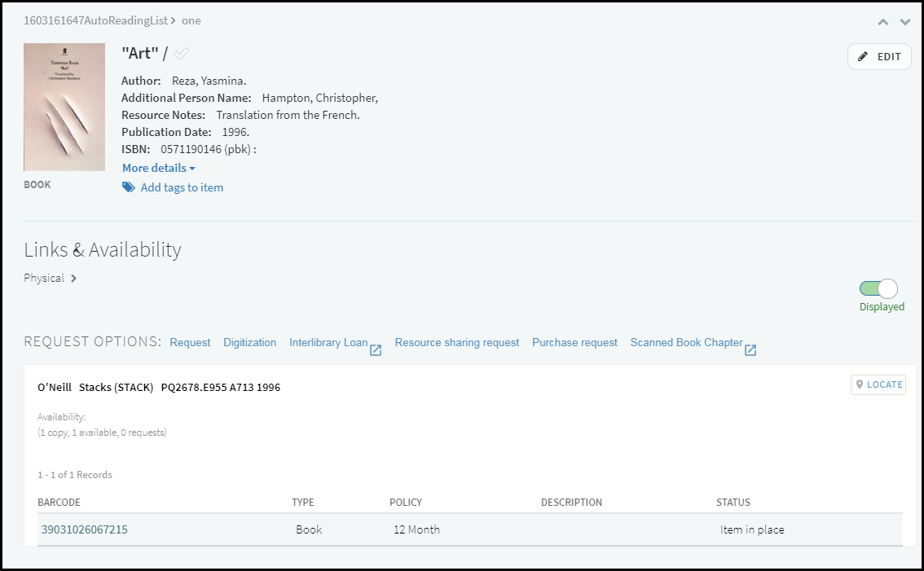Viewport: 924px width, 571px height.
Task: Open the Interlibrary Loan link
Action: pos(328,343)
